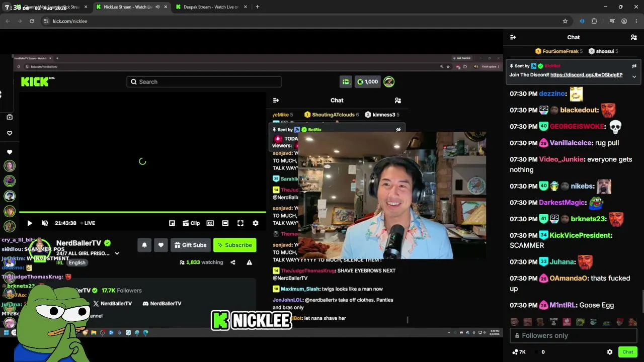Follow NerdBallerTV with the heart button
644x362 pixels.
(x=161, y=245)
